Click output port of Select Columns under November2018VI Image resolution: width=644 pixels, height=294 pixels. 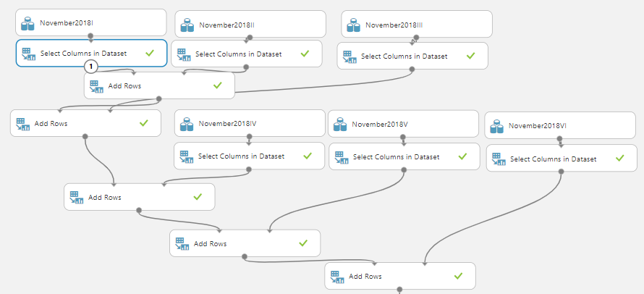(x=562, y=172)
